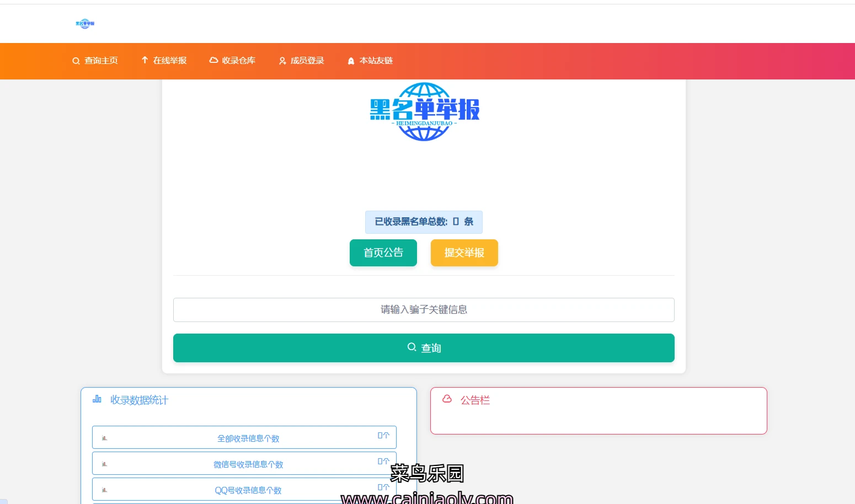Click the chart icon in the 微信号收录信息个数 row
Image resolution: width=855 pixels, height=504 pixels.
click(104, 464)
